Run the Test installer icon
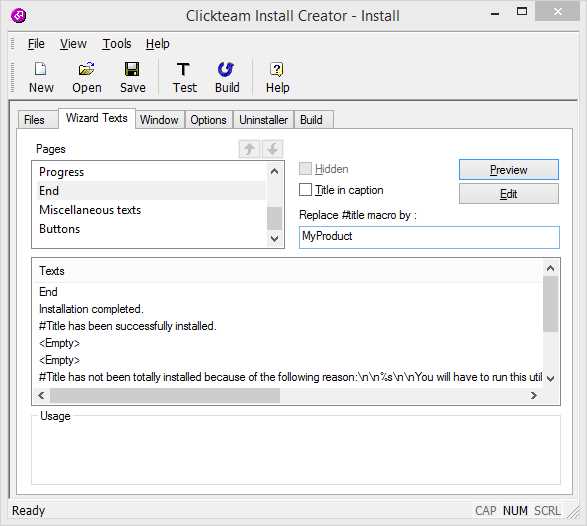 coord(183,70)
